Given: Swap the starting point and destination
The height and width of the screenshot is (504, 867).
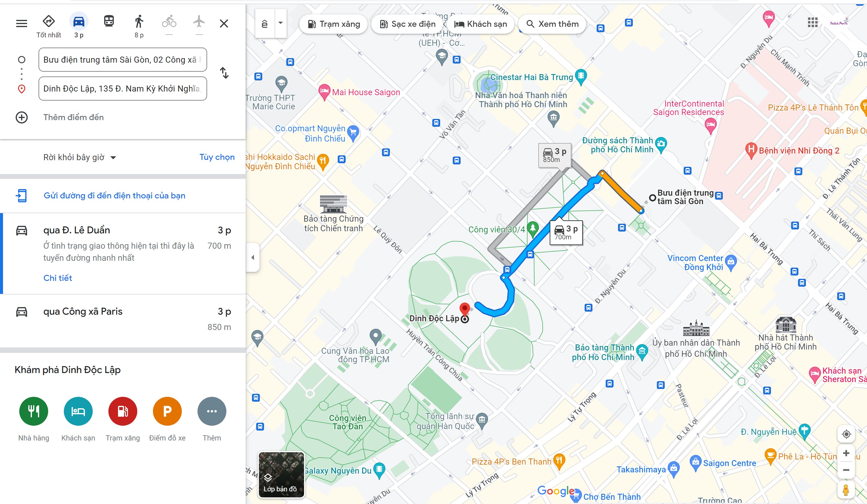Looking at the screenshot, I should [224, 73].
